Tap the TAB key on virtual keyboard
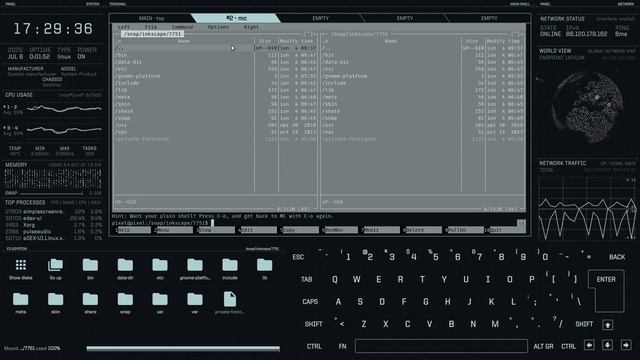 307,280
